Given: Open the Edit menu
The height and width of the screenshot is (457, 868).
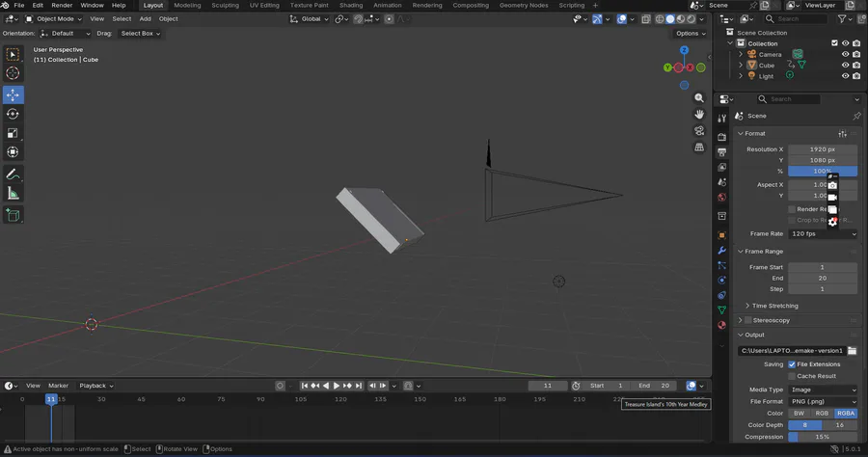Looking at the screenshot, I should click(x=38, y=5).
